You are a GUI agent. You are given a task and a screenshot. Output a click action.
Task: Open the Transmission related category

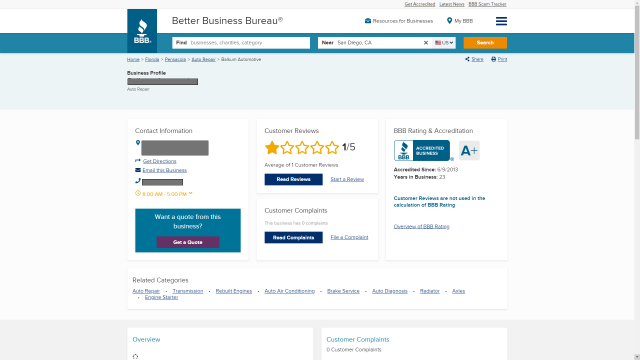click(x=188, y=291)
